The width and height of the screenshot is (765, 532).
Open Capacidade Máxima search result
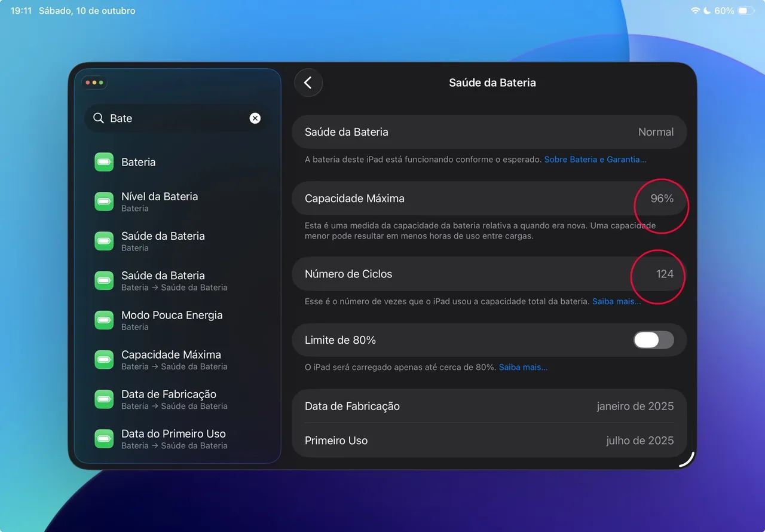(178, 360)
